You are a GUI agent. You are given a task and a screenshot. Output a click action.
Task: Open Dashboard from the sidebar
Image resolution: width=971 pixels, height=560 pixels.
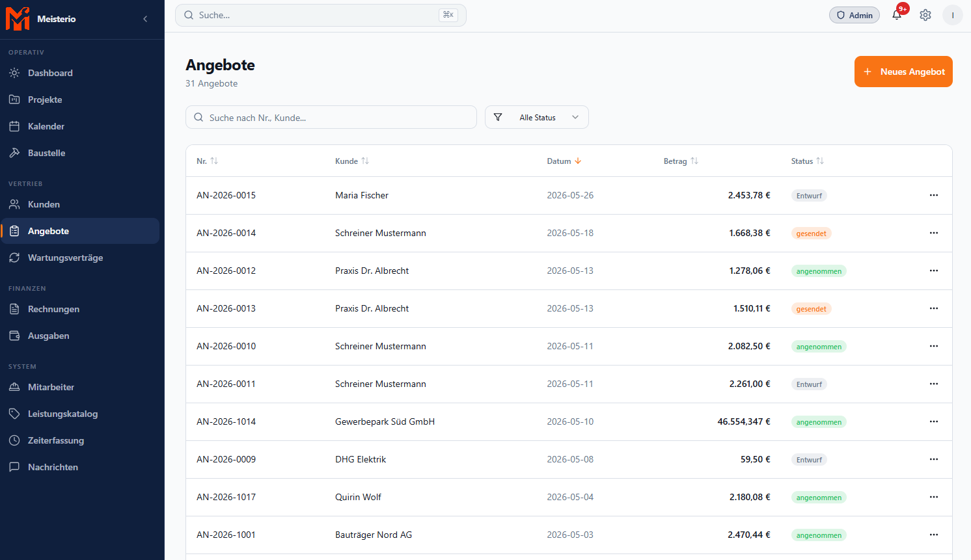tap(80, 73)
